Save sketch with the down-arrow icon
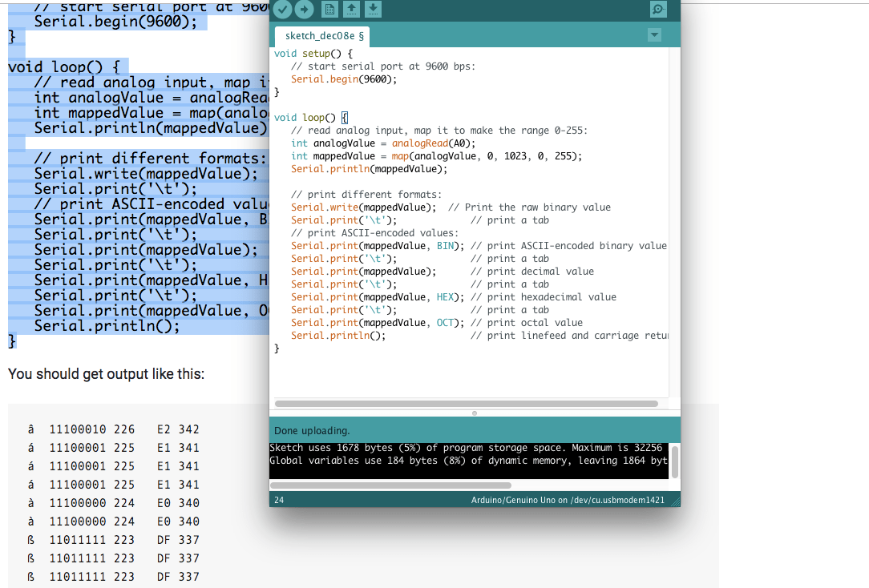The width and height of the screenshot is (869, 588). (373, 9)
